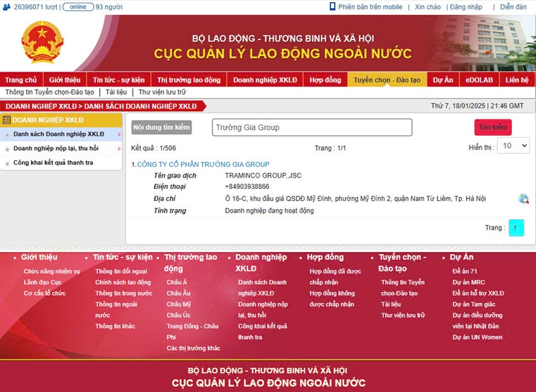Click Tài liệu submenu link
536x392 pixels.
point(116,92)
